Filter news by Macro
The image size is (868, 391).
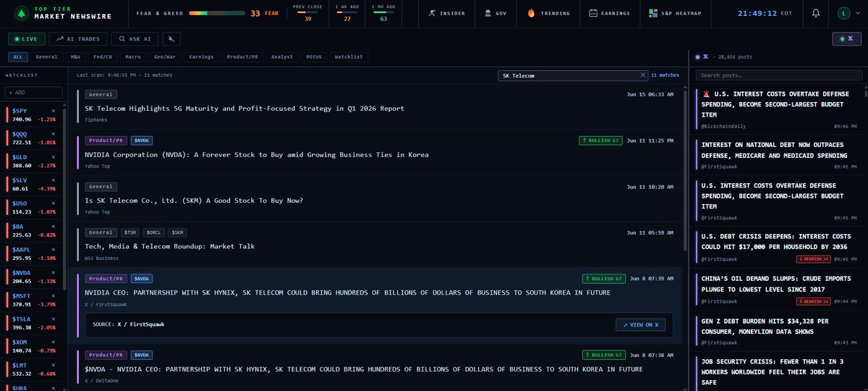133,56
